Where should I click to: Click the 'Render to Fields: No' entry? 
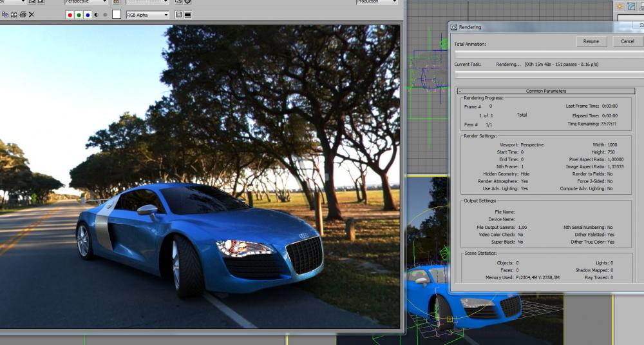coord(592,174)
